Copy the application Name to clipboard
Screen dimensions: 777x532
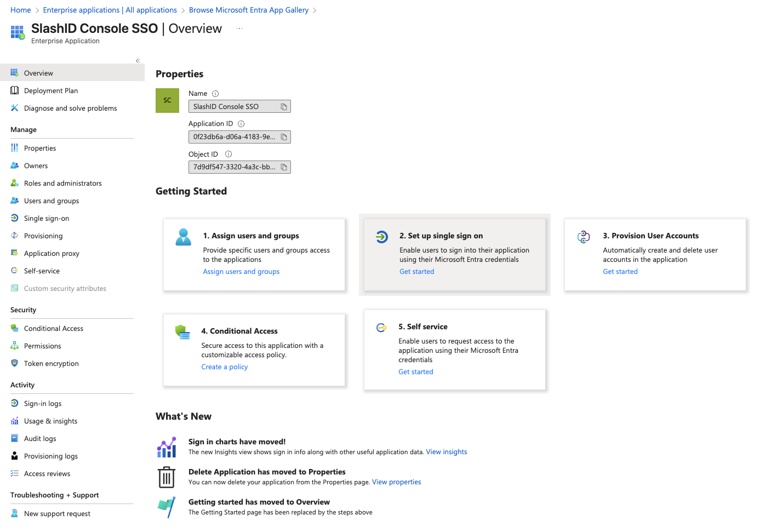(x=284, y=107)
